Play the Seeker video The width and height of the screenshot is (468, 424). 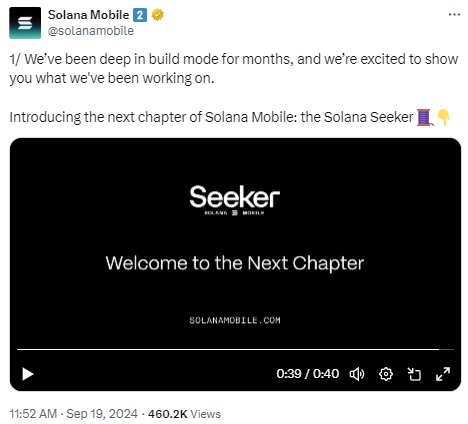coord(28,374)
